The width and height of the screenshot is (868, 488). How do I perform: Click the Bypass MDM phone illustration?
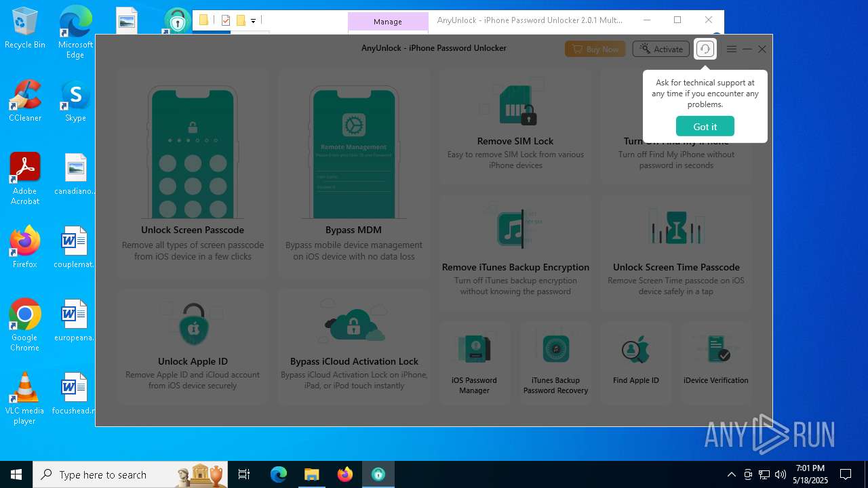pos(354,152)
